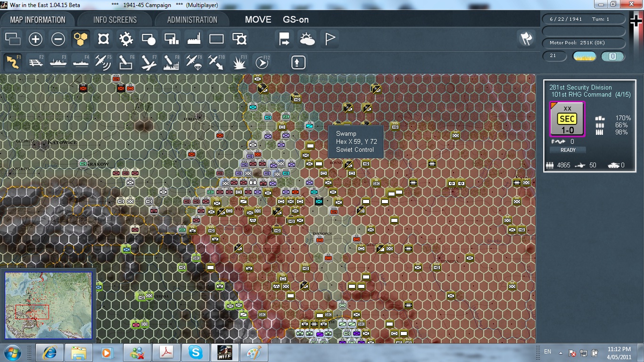Open the MAP INFORMATION tab
The width and height of the screenshot is (644, 362).
[38, 20]
